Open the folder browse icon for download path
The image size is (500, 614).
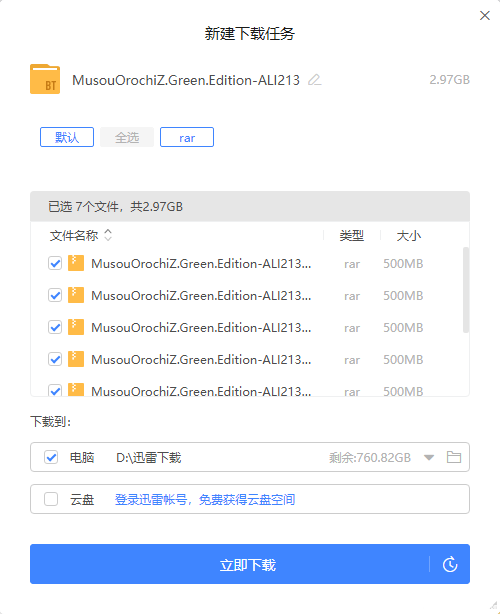tap(454, 457)
